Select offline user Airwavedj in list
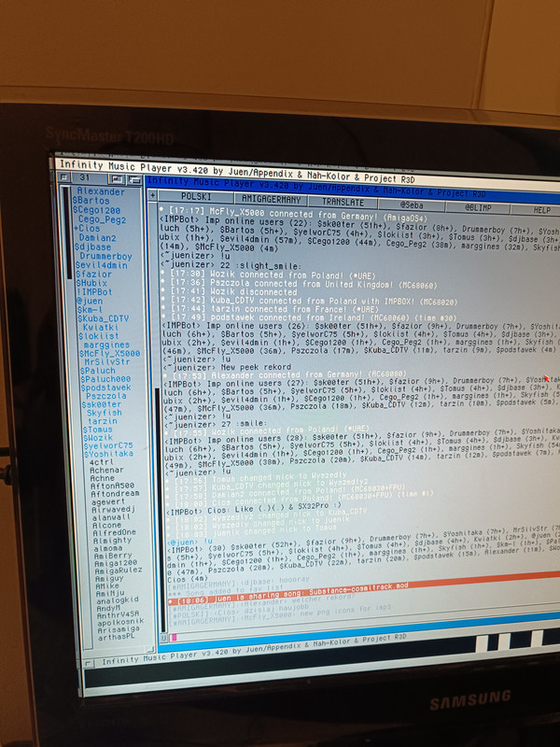This screenshot has width=560, height=747. [x=113, y=509]
